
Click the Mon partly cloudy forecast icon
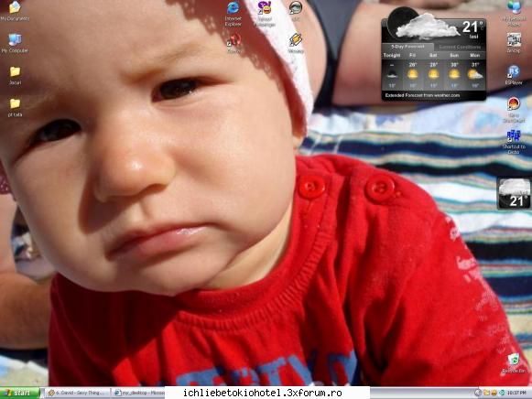tap(474, 74)
